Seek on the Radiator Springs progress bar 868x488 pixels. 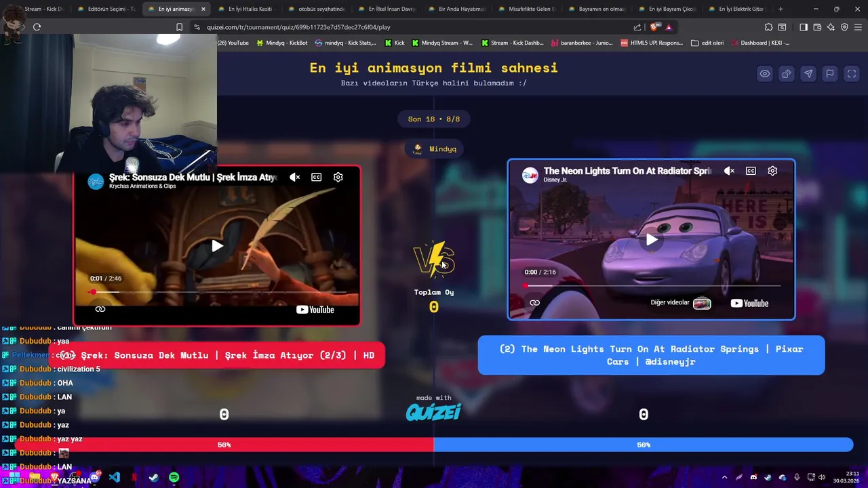click(x=652, y=285)
